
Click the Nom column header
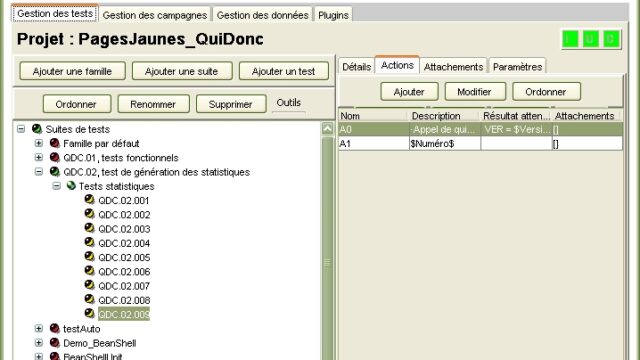coord(373,116)
